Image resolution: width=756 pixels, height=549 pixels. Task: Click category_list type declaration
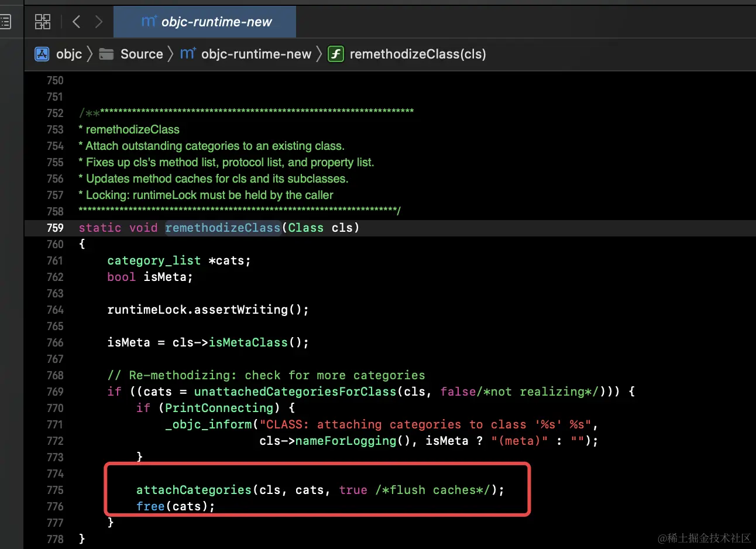(x=154, y=260)
